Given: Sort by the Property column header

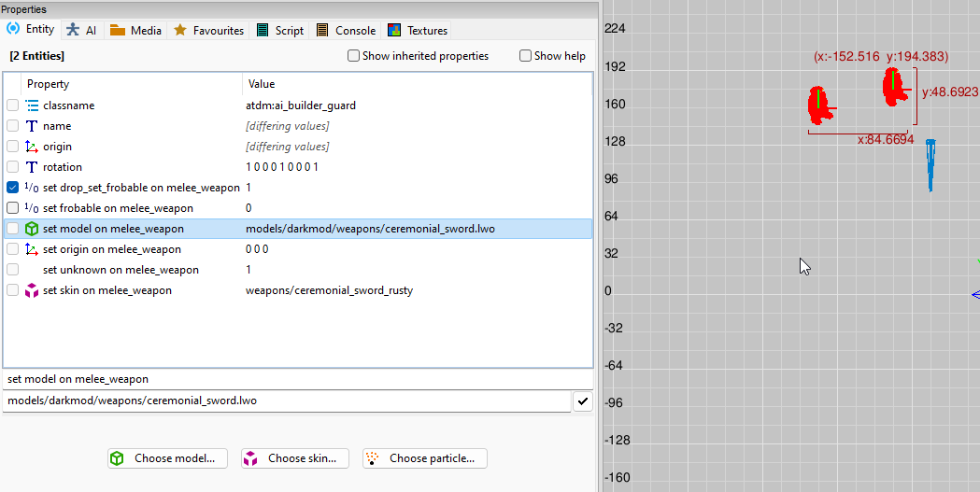Looking at the screenshot, I should tap(131, 84).
